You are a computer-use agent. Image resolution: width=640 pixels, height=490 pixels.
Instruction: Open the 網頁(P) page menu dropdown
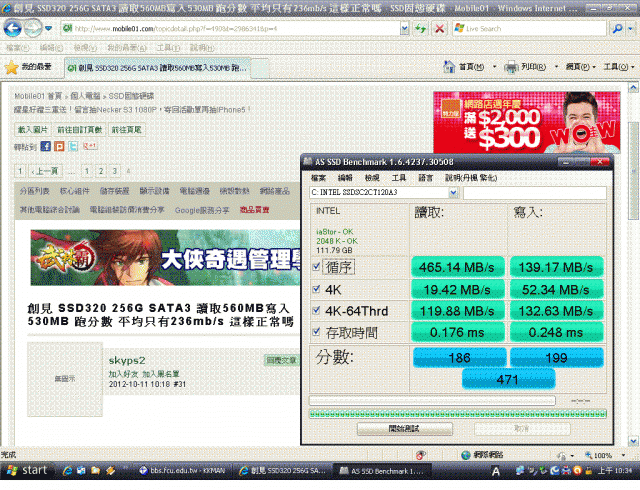[580, 67]
